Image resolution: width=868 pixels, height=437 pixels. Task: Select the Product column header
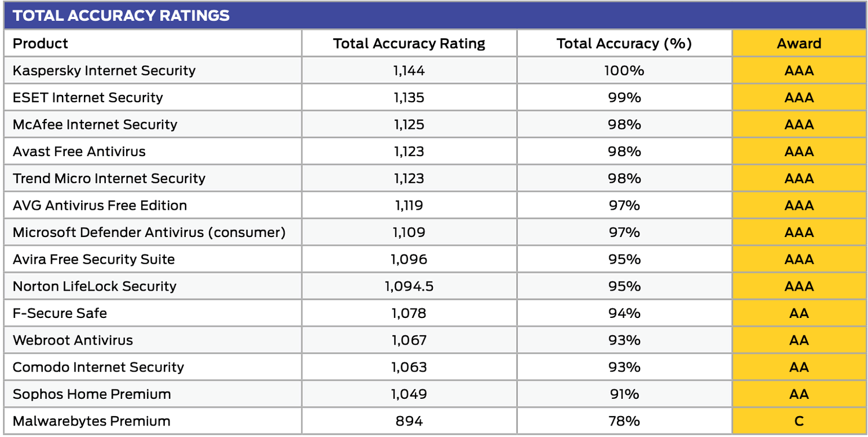coord(41,43)
